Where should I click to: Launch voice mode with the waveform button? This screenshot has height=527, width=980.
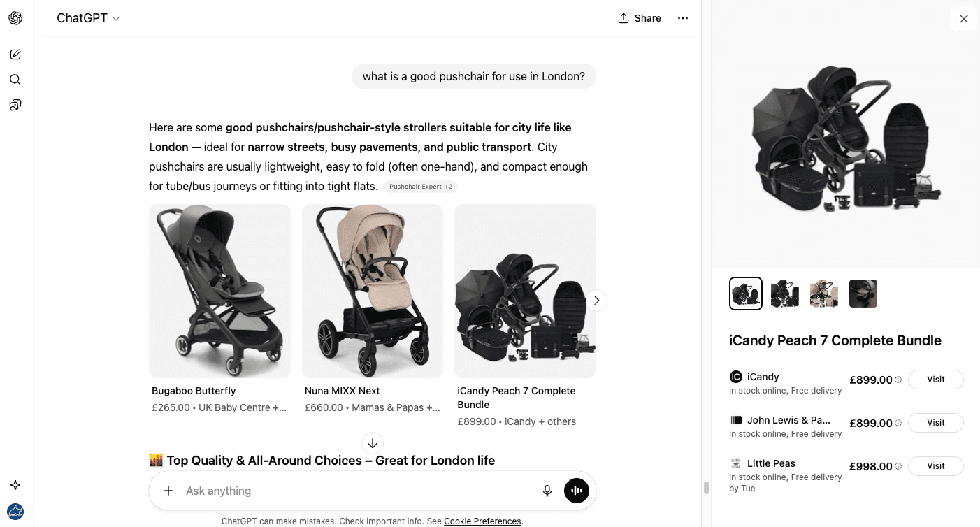point(577,491)
